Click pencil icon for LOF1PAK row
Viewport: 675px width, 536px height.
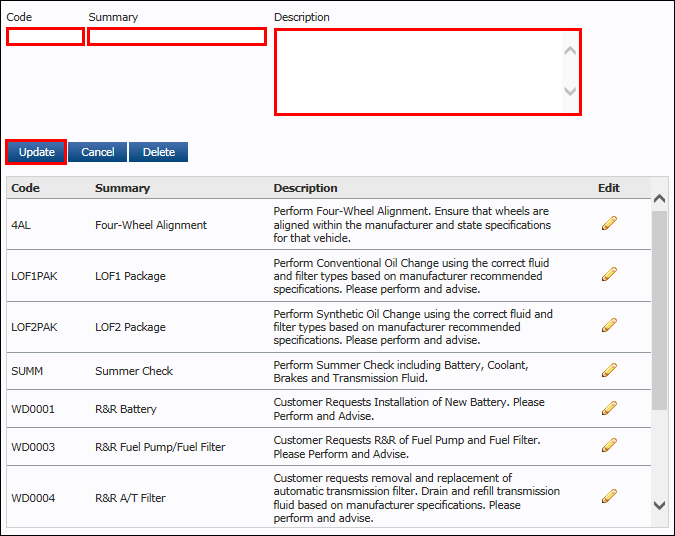(609, 274)
